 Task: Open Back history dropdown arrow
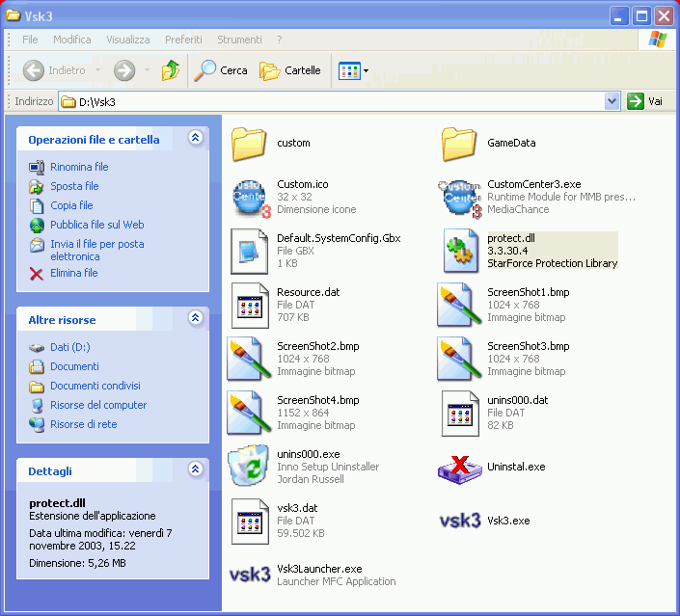coord(98,70)
